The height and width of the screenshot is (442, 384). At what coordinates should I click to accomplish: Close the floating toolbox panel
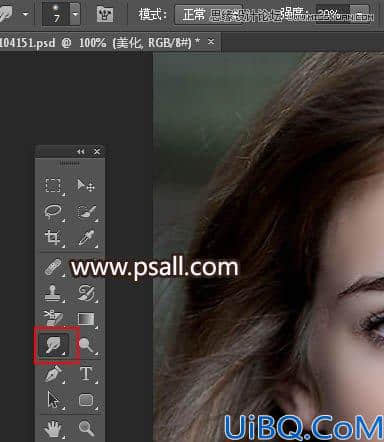click(x=97, y=152)
